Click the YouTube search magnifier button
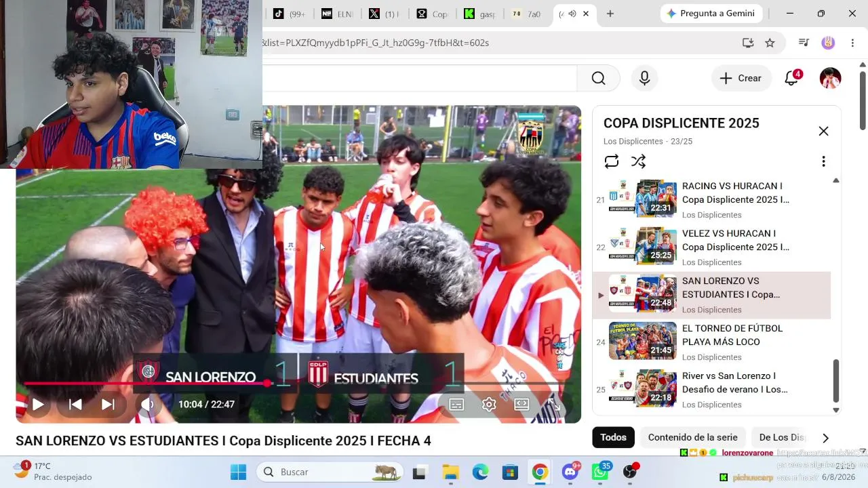The height and width of the screenshot is (488, 868). point(598,78)
